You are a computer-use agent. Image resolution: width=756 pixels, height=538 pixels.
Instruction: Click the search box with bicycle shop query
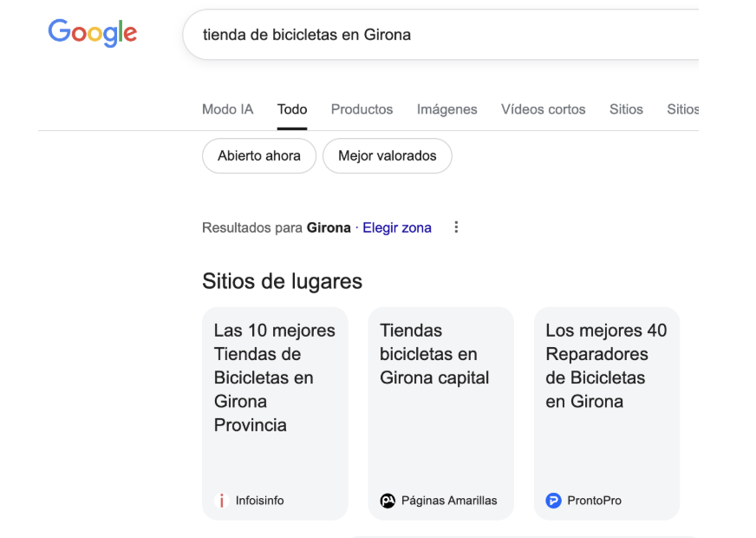click(x=433, y=35)
